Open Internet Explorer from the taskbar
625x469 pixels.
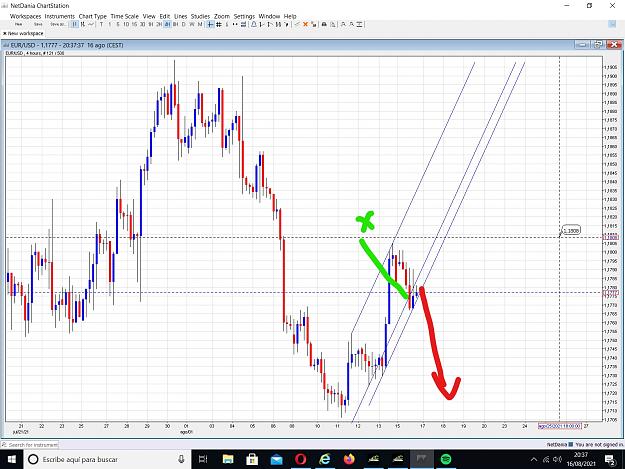[325, 459]
